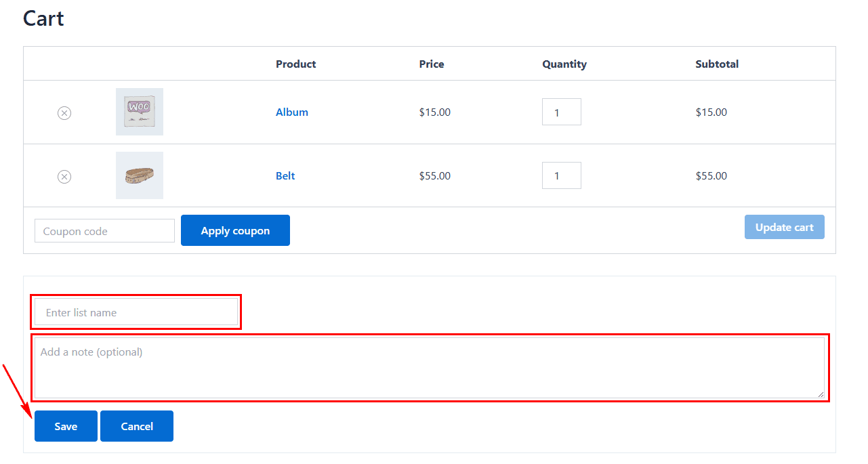868x464 pixels.
Task: Cancel saving the list
Action: coord(137,426)
